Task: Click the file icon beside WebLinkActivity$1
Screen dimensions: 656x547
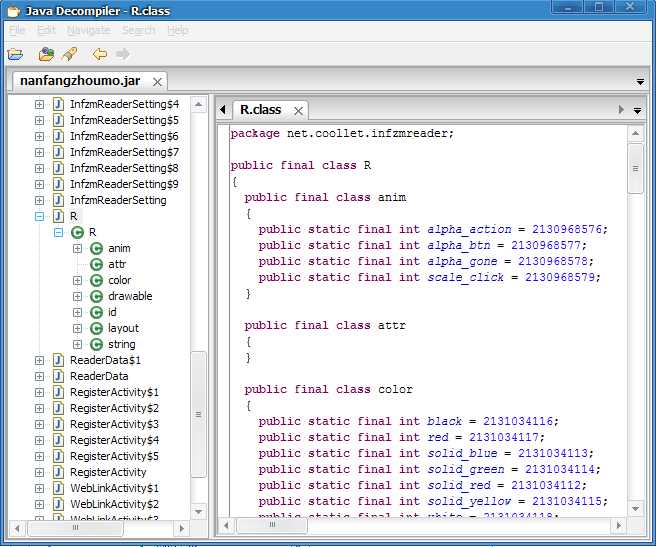Action: coord(58,488)
